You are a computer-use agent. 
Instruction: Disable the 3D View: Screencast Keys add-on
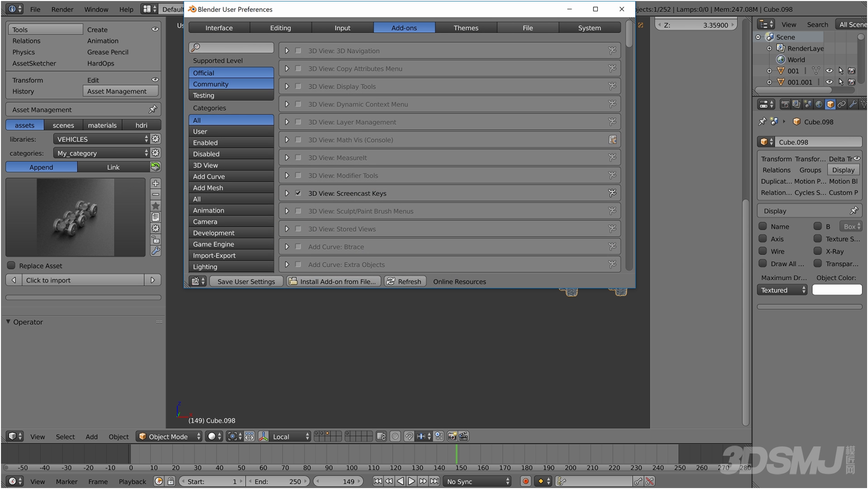[x=298, y=193]
